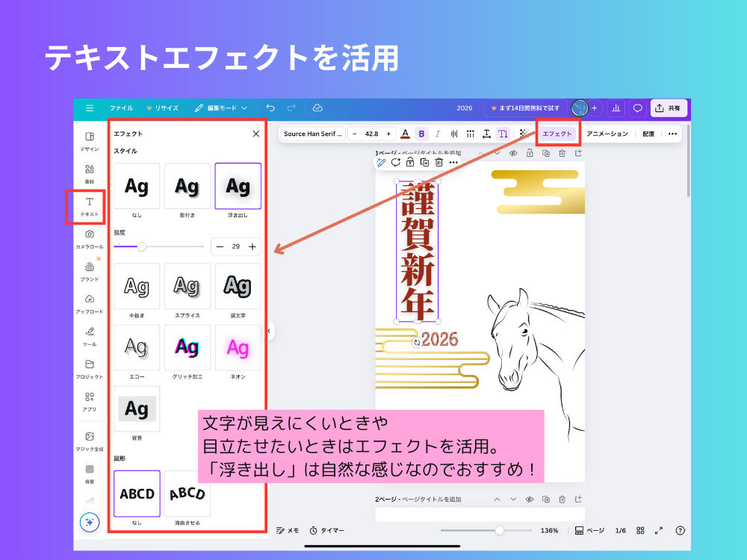Screen dimensions: 747x560
Task: Select the テキスト tool in the left sidebar
Action: (x=89, y=202)
